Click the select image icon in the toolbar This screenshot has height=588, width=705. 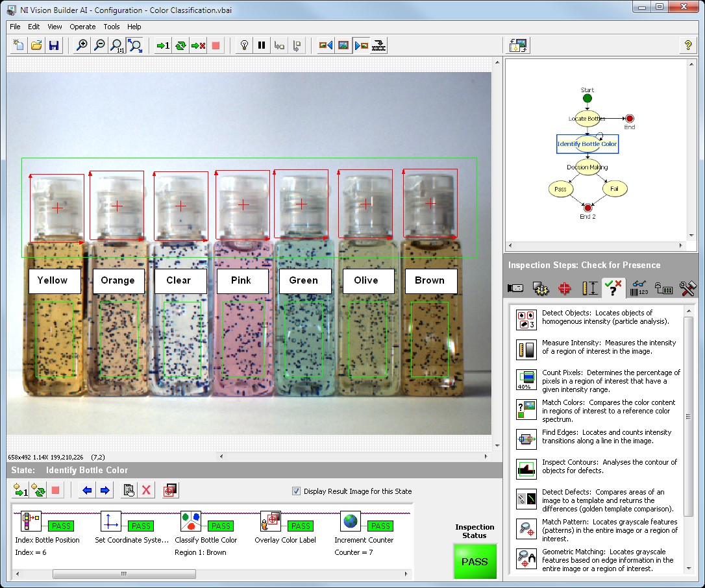coord(343,45)
